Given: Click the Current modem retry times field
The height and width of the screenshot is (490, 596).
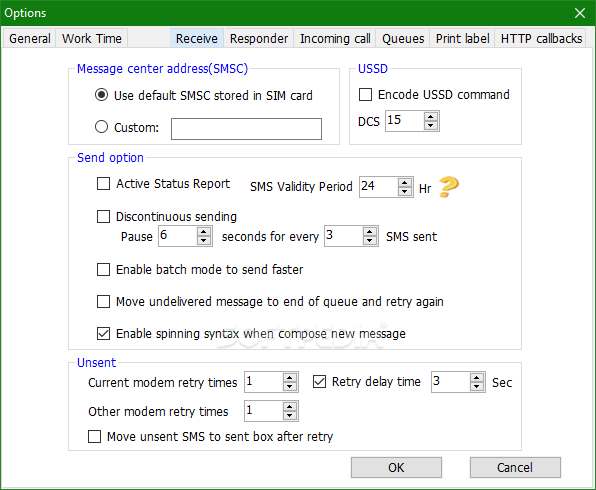Looking at the screenshot, I should point(264,382).
